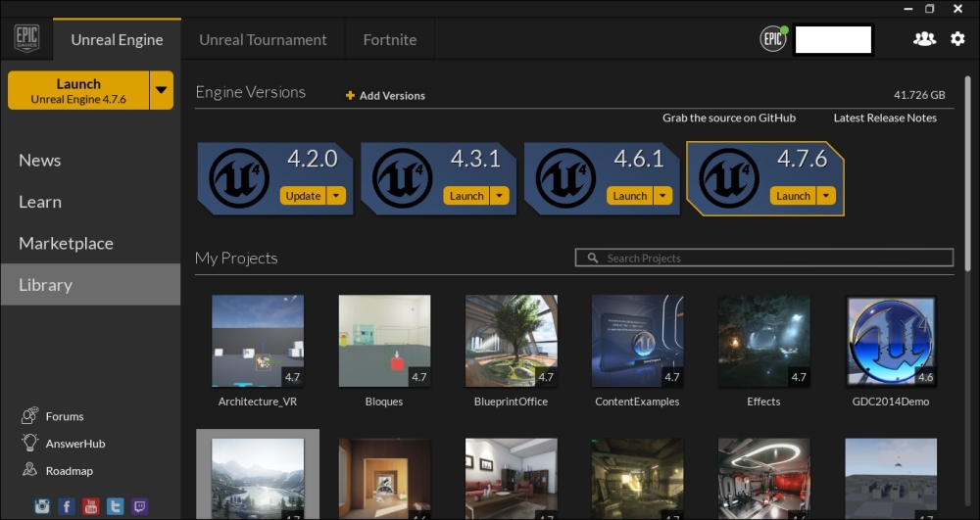
Task: Click the Unreal logo on the 4.7.6 card
Action: pos(729,178)
